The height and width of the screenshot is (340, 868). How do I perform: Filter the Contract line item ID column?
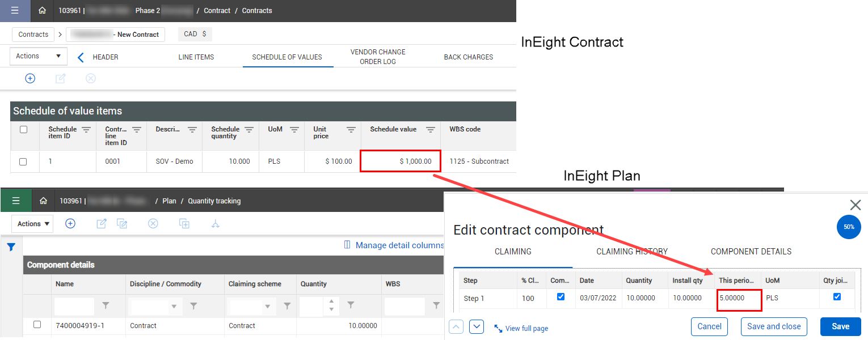pos(137,129)
